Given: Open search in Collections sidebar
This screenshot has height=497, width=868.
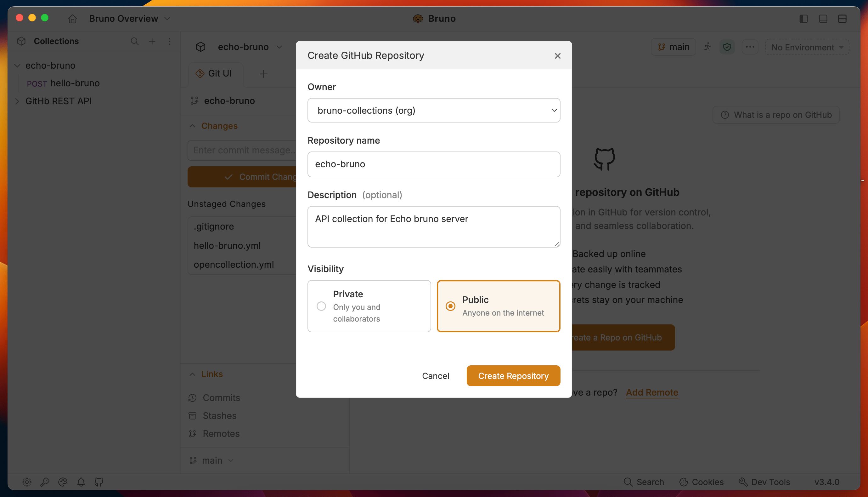Looking at the screenshot, I should pyautogui.click(x=135, y=41).
